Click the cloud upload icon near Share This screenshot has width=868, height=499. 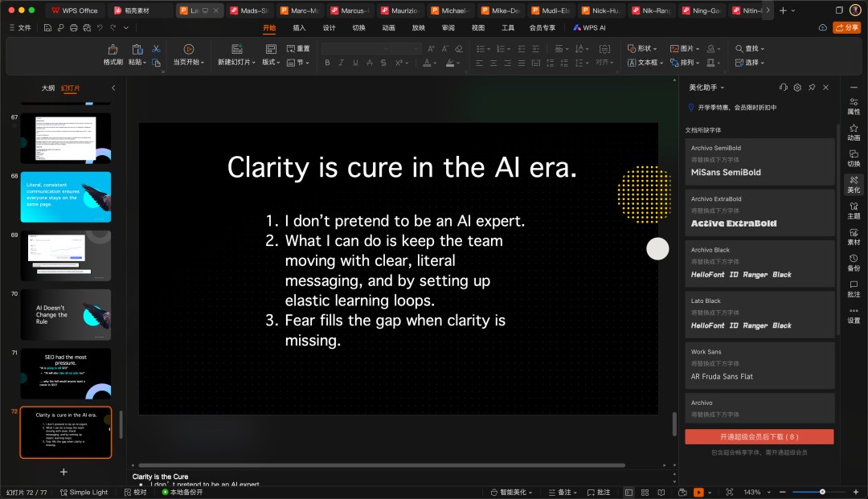coord(823,27)
